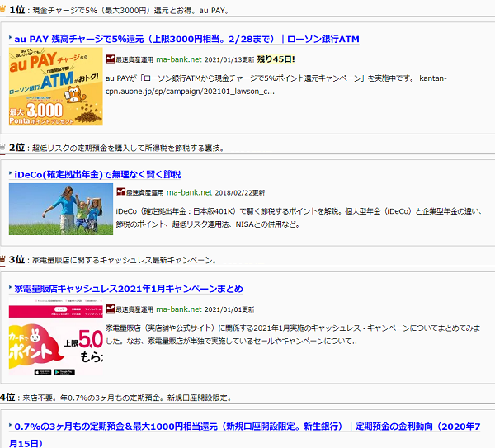Click the au PAY article description text

tap(276, 85)
